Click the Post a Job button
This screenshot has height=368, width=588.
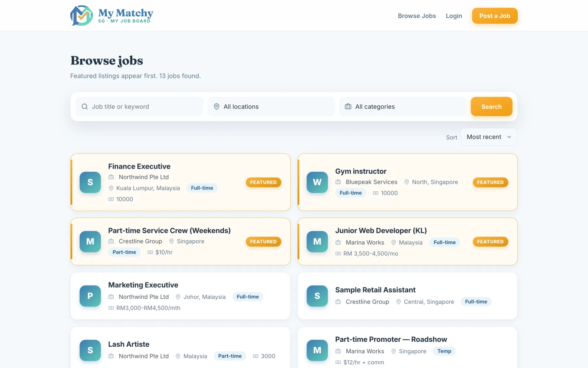pos(495,16)
